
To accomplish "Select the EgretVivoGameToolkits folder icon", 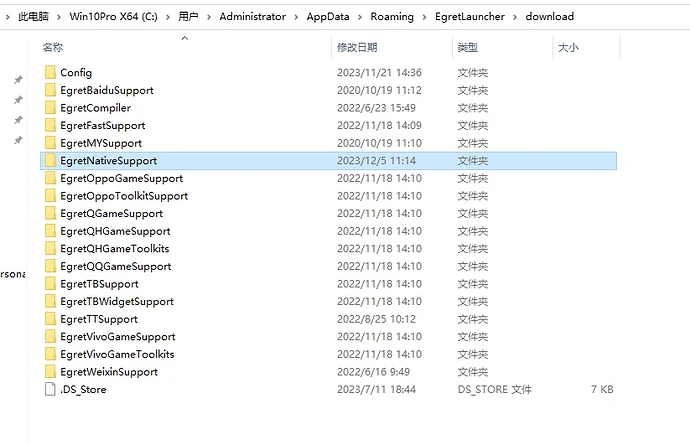I will 50,354.
